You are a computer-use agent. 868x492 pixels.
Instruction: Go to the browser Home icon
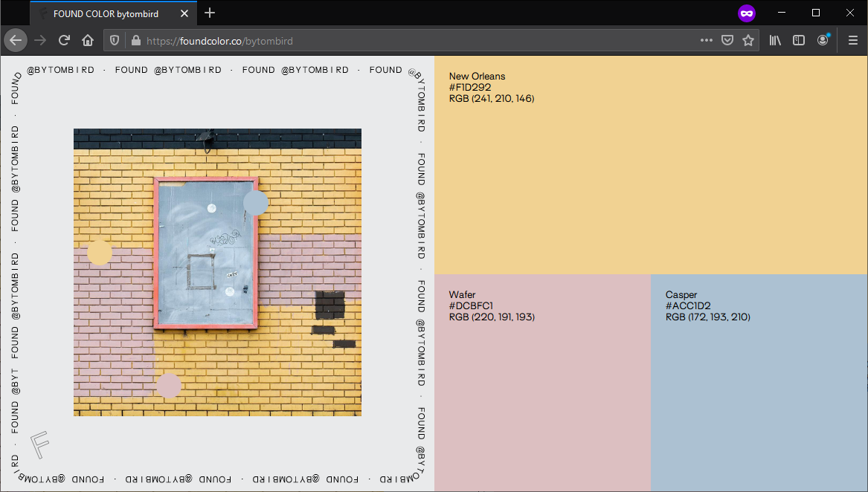[88, 41]
